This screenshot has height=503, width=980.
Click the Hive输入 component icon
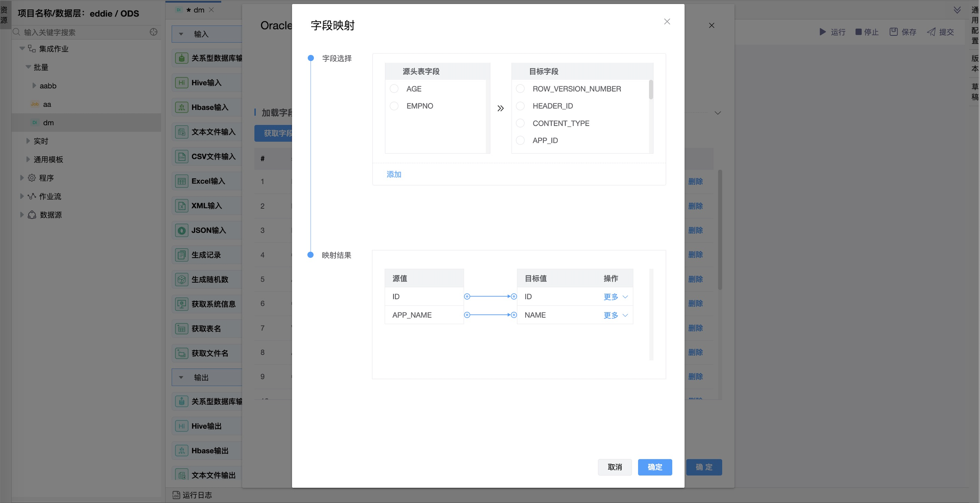coord(182,82)
